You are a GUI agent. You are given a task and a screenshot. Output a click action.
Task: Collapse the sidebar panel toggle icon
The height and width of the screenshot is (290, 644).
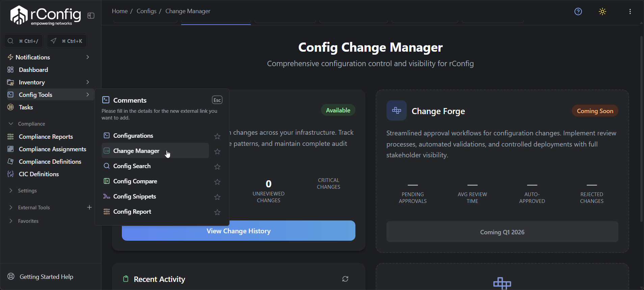point(91,16)
